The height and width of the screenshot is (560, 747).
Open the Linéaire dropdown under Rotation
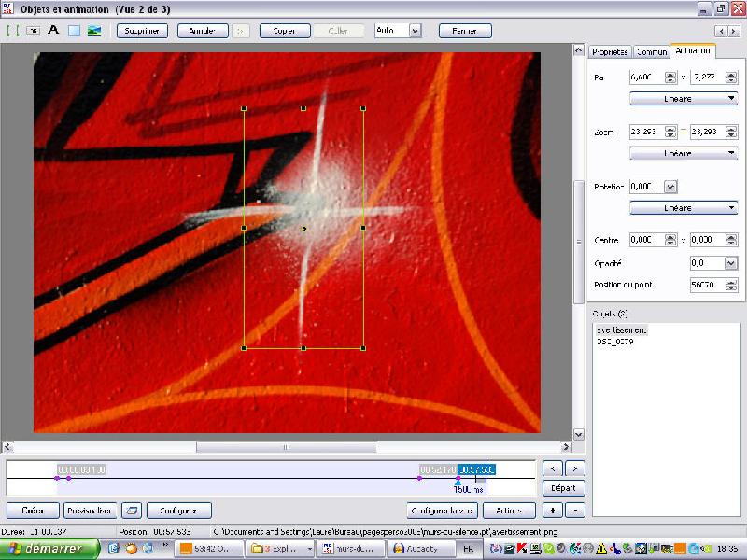pyautogui.click(x=684, y=208)
